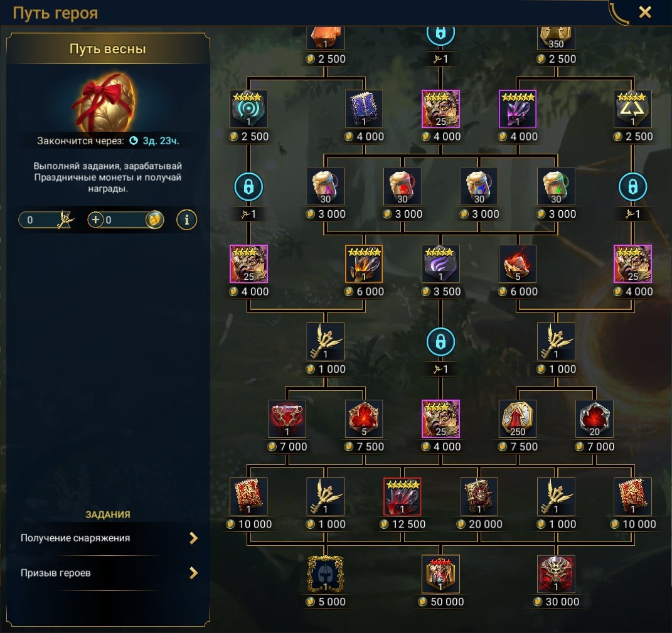672x633 pixels.
Task: Select the legendary tome reward costing 20 000
Action: tap(479, 496)
